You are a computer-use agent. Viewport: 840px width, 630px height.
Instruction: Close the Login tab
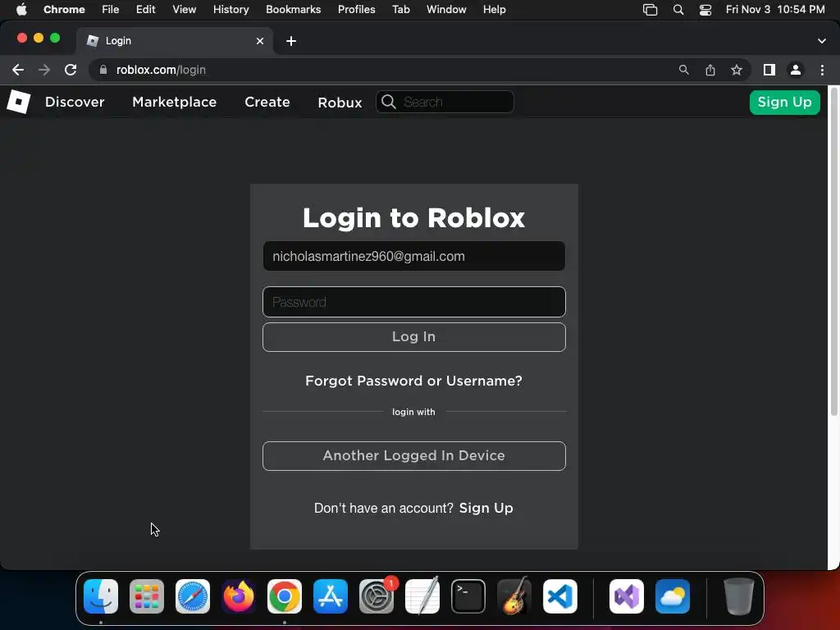click(x=260, y=41)
